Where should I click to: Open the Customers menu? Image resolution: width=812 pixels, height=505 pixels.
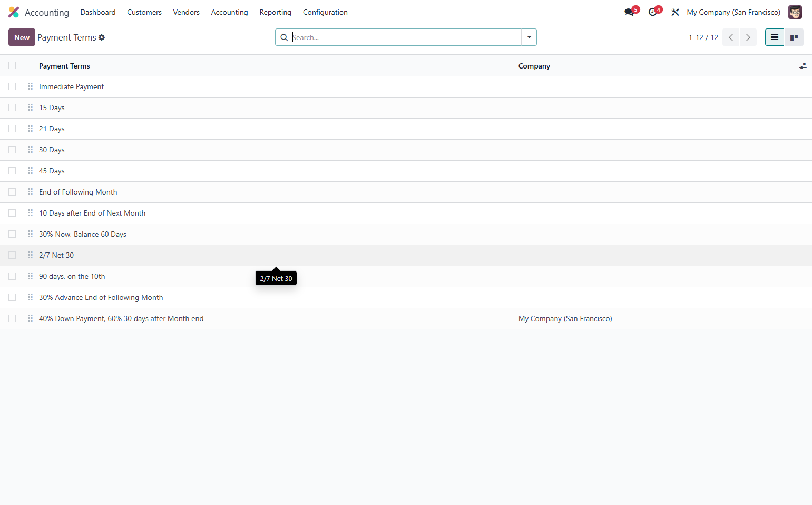(x=144, y=12)
